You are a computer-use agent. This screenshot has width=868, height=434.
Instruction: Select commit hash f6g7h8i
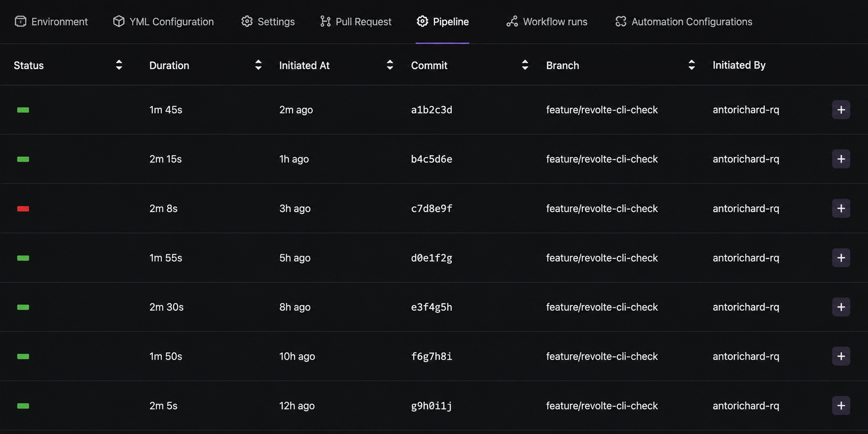pyautogui.click(x=432, y=356)
